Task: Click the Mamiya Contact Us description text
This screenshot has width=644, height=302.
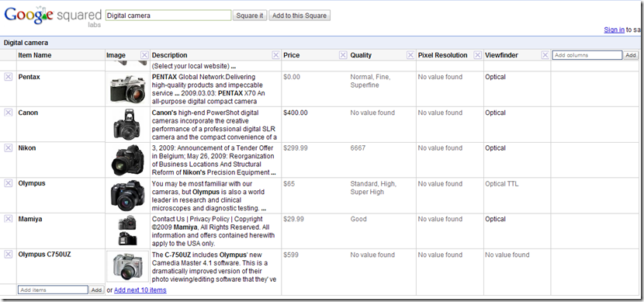Action: coord(213,231)
